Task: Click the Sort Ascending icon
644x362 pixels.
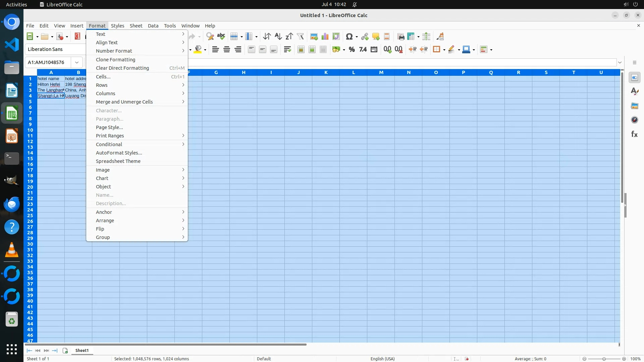Action: [278, 37]
